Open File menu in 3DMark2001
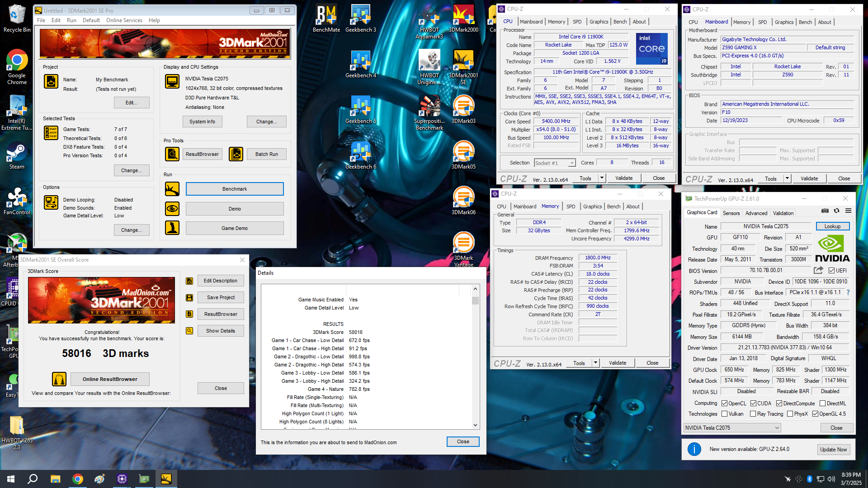Screen dimensions: 868x488 tap(41, 20)
